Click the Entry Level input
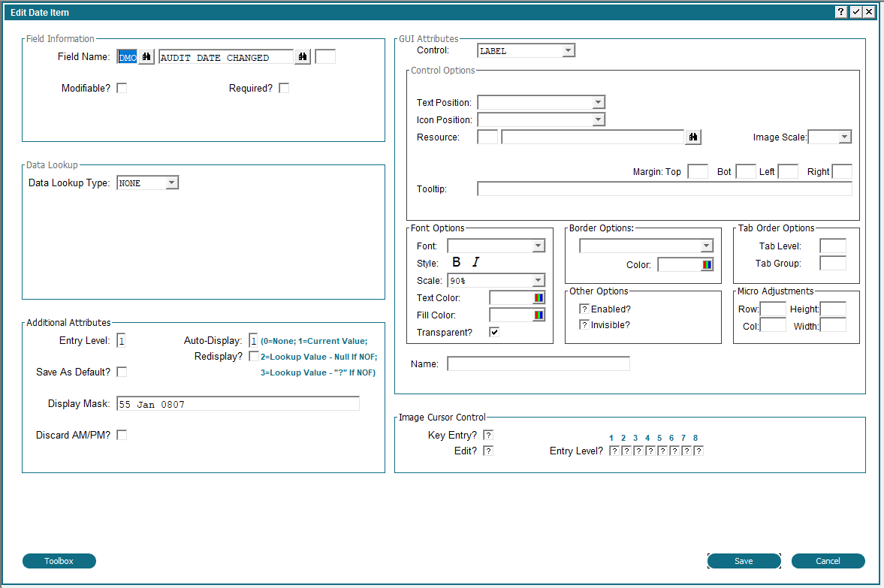This screenshot has width=884, height=588. pyautogui.click(x=121, y=340)
